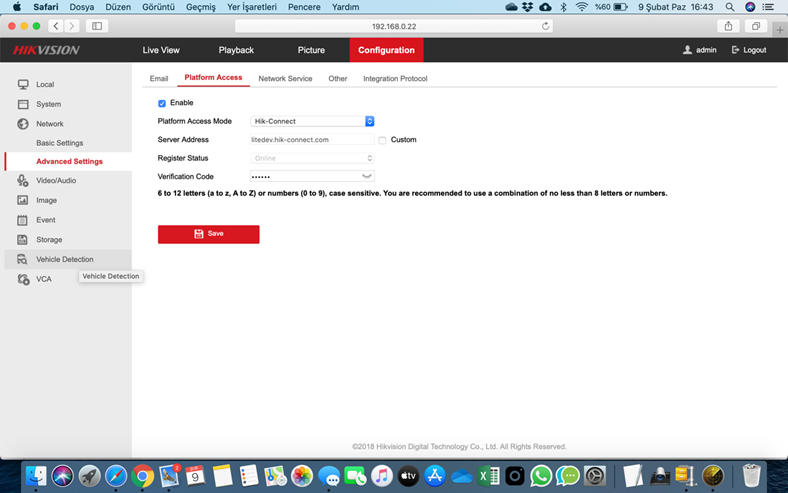Open Platform Access Mode dropdown
Image resolution: width=788 pixels, height=493 pixels.
(x=312, y=121)
